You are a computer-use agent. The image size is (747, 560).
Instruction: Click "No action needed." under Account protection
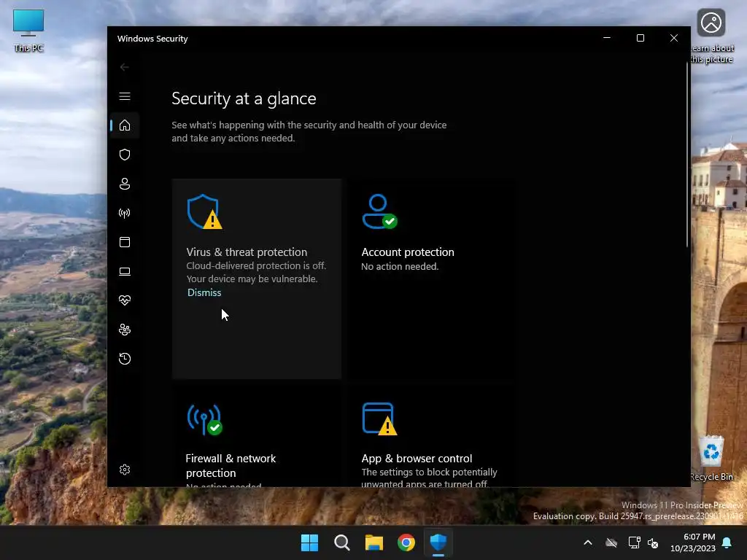coord(399,266)
